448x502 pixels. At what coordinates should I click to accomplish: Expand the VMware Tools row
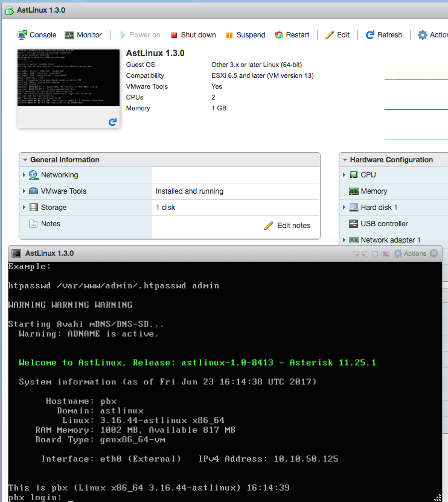pyautogui.click(x=24, y=191)
